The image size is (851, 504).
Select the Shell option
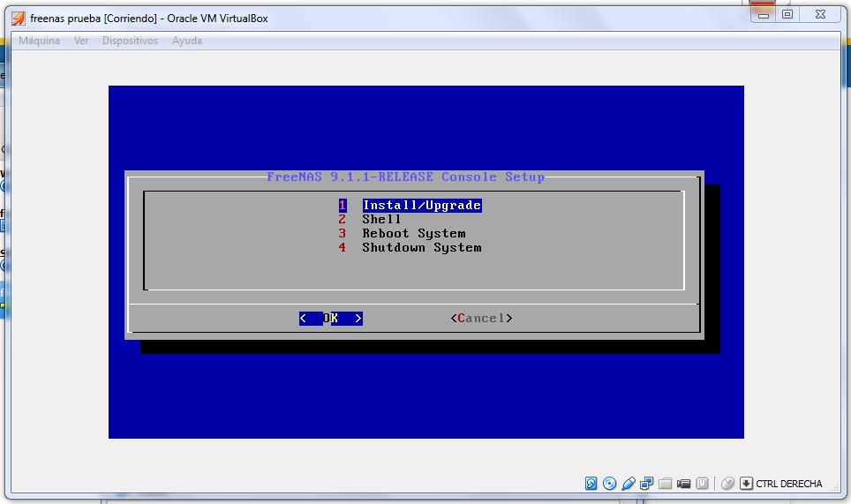[381, 220]
